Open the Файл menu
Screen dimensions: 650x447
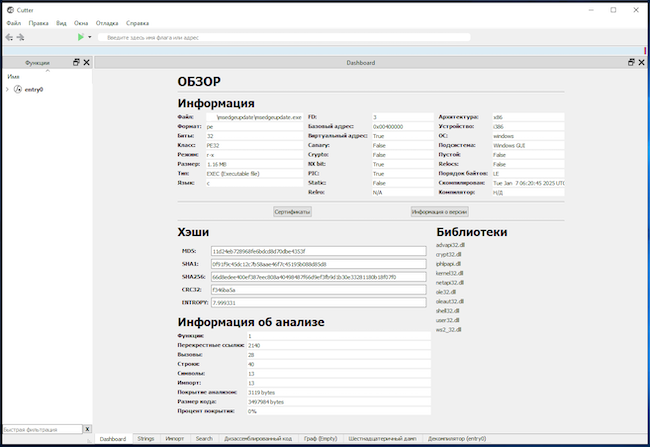click(x=13, y=22)
